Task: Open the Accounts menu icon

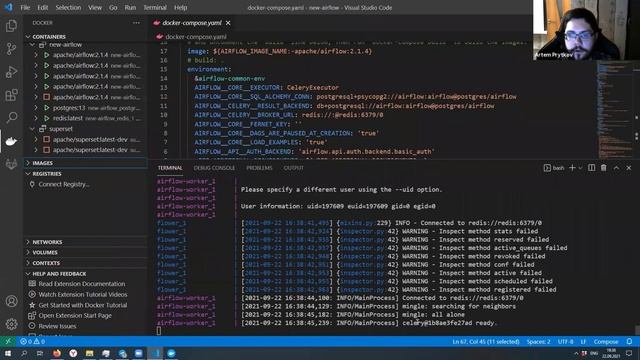Action: point(11,301)
